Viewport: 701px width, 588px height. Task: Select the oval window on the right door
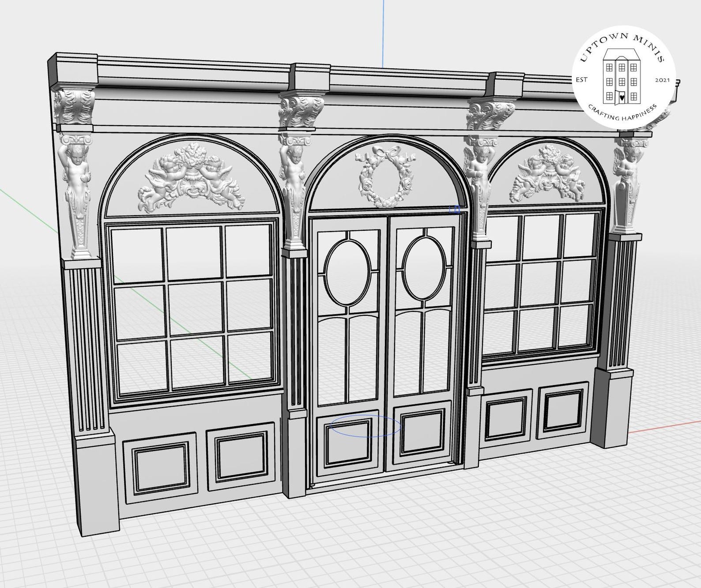pos(425,268)
